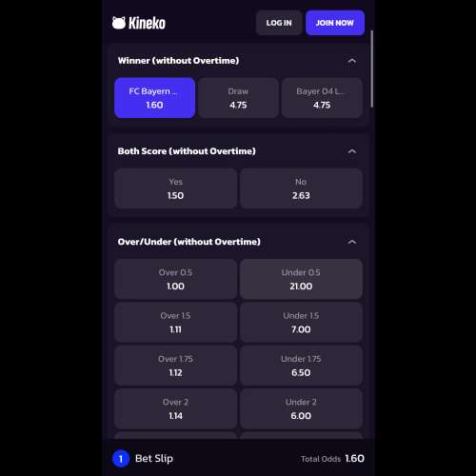Choose Over 1.5 at 1.11

(x=175, y=323)
